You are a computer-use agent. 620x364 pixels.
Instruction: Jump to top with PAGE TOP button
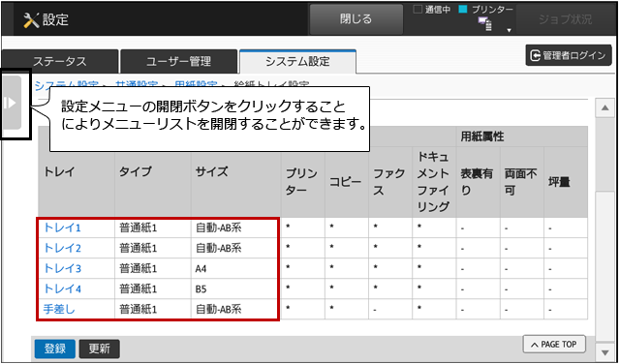(554, 345)
